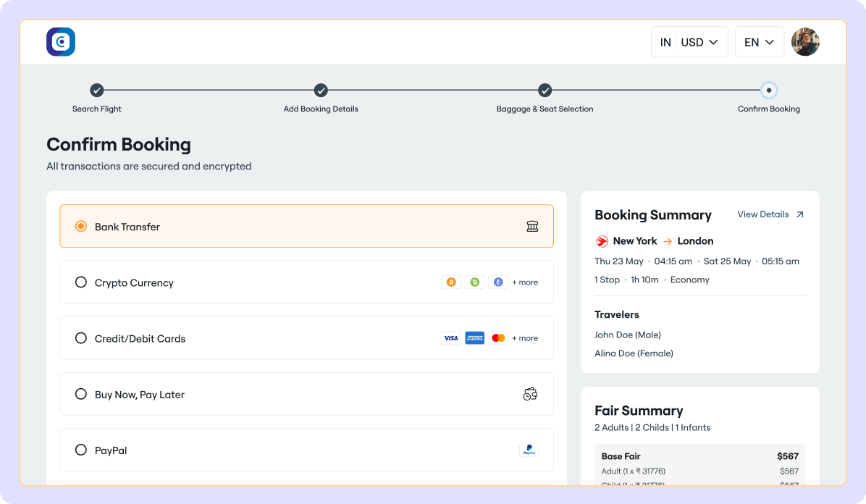This screenshot has width=866, height=504.
Task: Expand more crypto options via + more
Action: 525,282
